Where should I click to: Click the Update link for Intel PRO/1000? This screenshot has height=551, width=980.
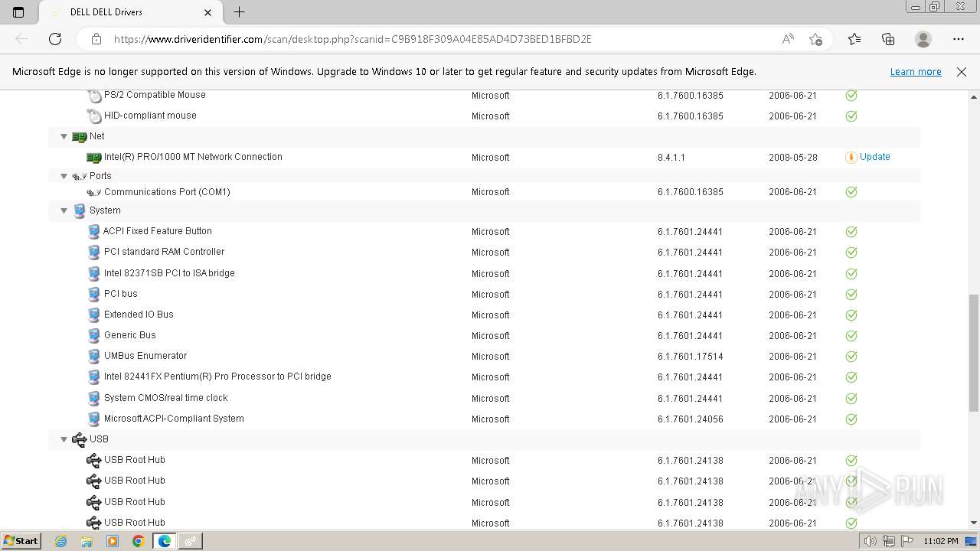pos(874,157)
